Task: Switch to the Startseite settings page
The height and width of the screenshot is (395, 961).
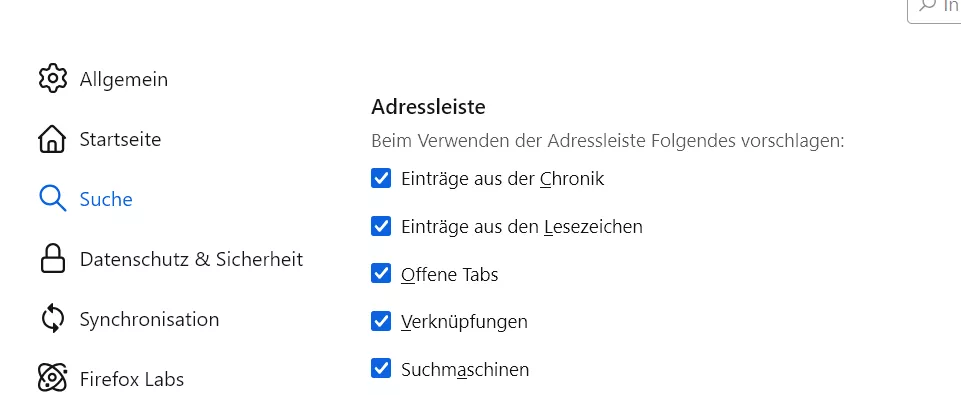Action: [x=120, y=139]
